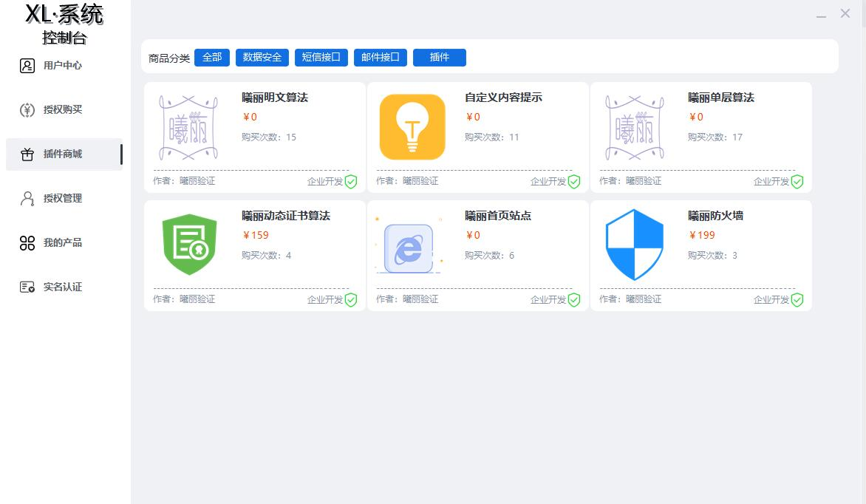
Task: Open the browser icon of 曦丽首页站点
Action: (x=407, y=249)
